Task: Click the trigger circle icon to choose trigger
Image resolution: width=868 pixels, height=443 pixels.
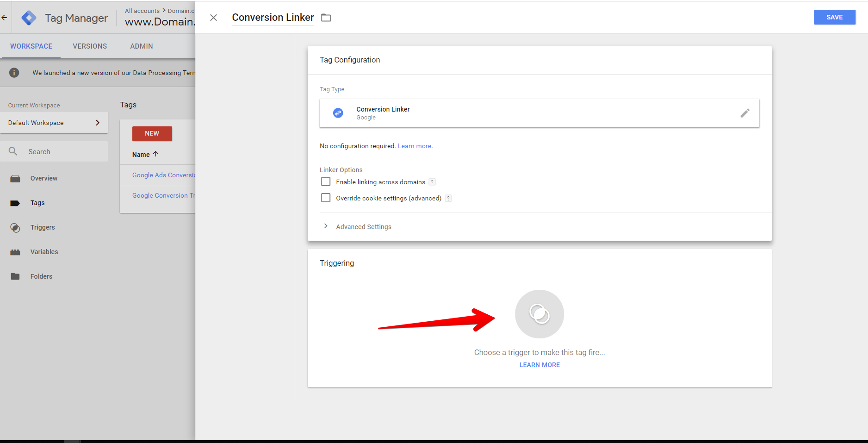Action: tap(539, 314)
